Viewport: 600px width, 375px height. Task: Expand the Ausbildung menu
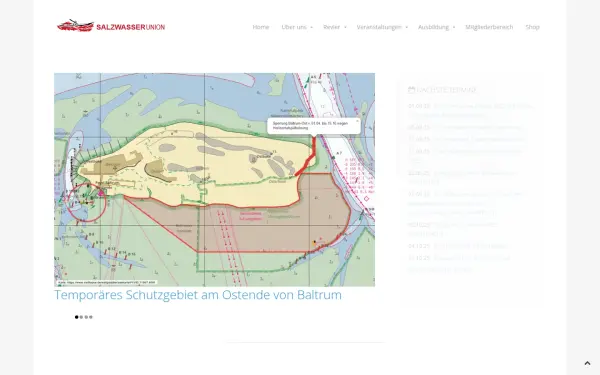(436, 27)
